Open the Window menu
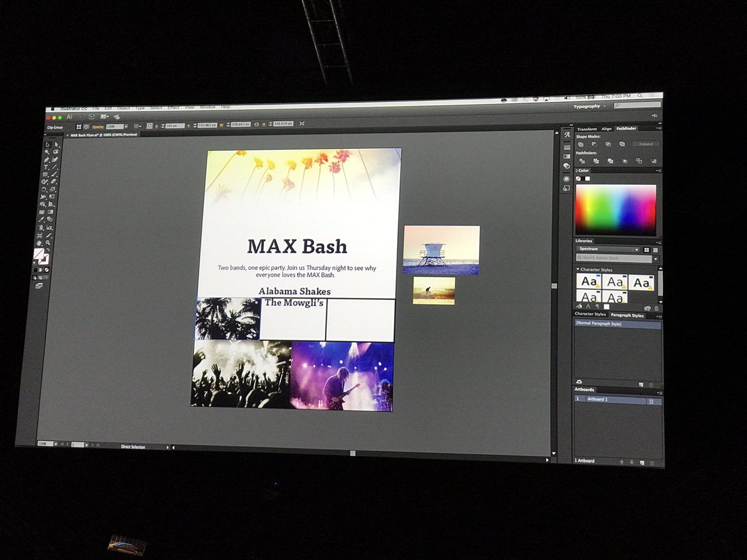This screenshot has height=560, width=747. click(x=207, y=107)
